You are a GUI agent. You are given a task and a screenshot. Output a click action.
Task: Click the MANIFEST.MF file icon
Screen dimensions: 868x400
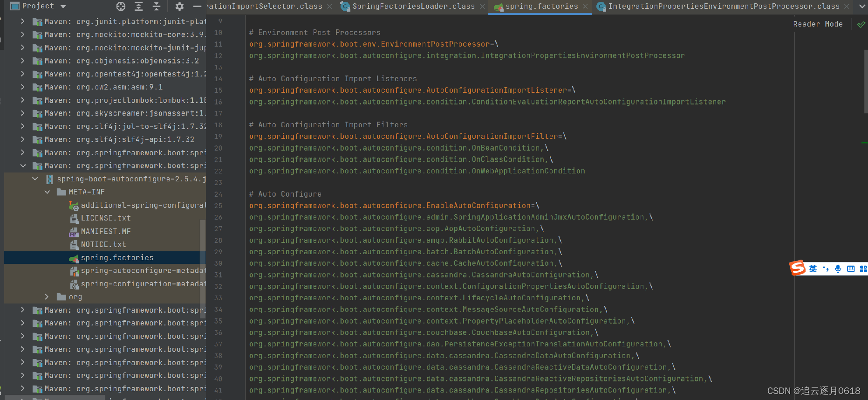[74, 232]
